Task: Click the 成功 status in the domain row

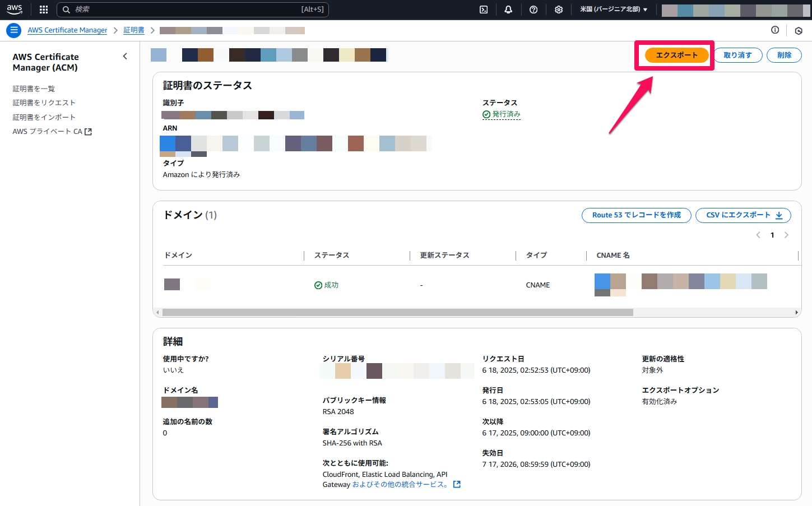Action: coord(327,285)
